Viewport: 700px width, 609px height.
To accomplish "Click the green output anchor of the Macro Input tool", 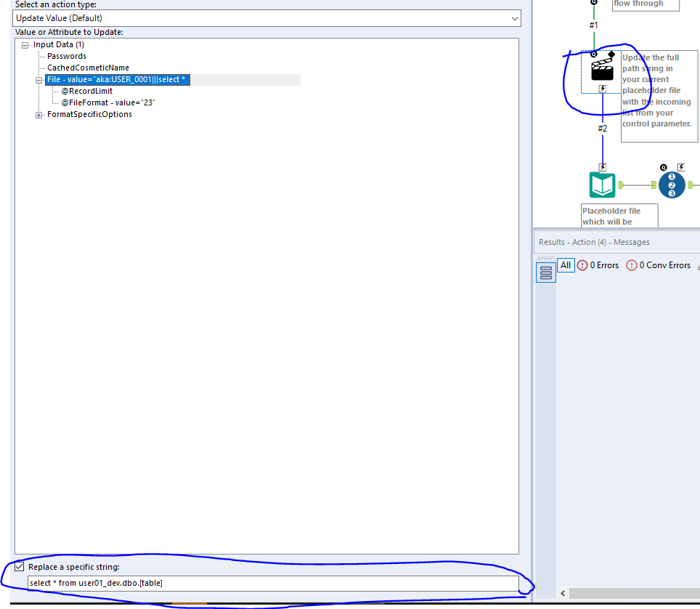I will coord(621,185).
